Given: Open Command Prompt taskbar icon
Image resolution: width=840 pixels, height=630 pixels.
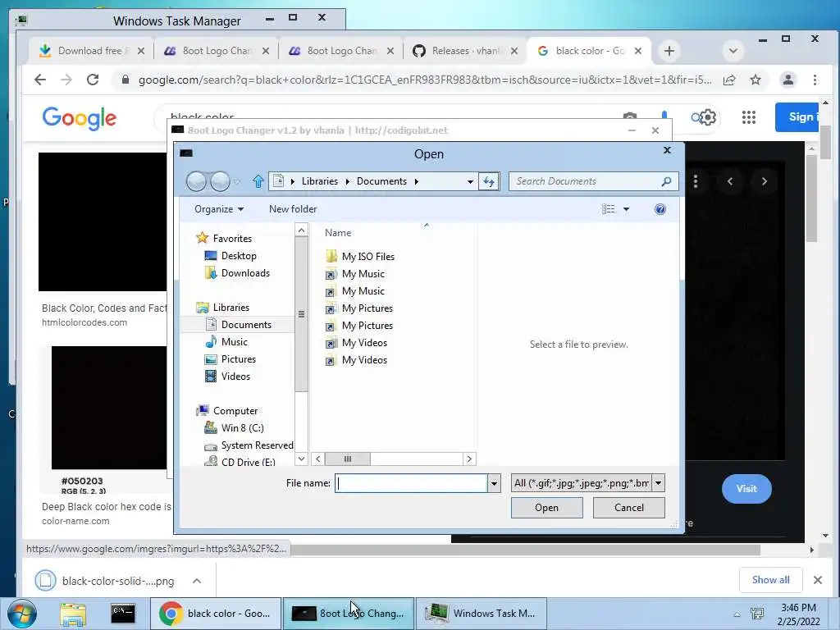Looking at the screenshot, I should pyautogui.click(x=123, y=614).
